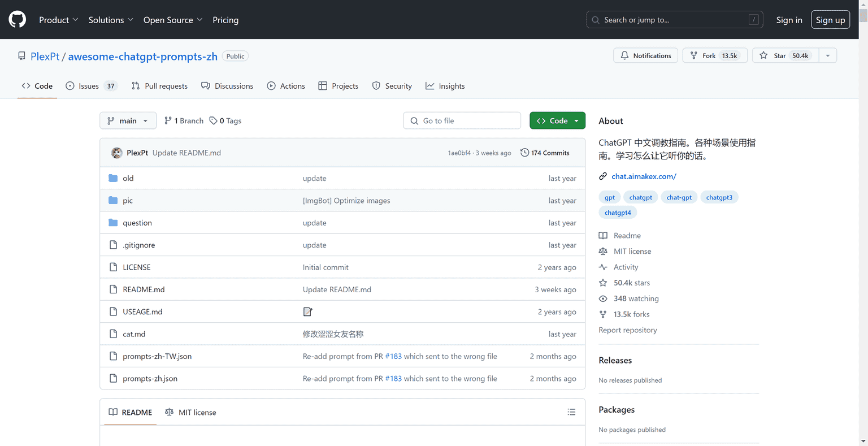Open the question folder icon
The image size is (868, 446).
113,223
